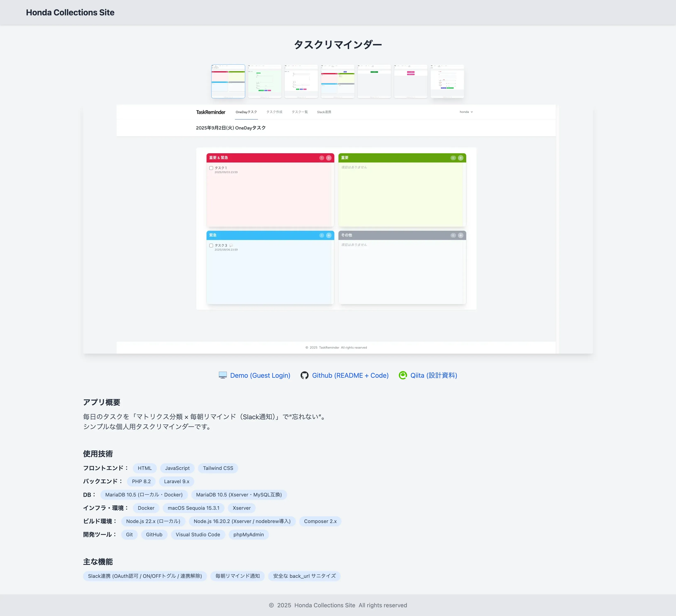The height and width of the screenshot is (616, 676).
Task: Open the honda user dropdown
Action: tap(466, 112)
